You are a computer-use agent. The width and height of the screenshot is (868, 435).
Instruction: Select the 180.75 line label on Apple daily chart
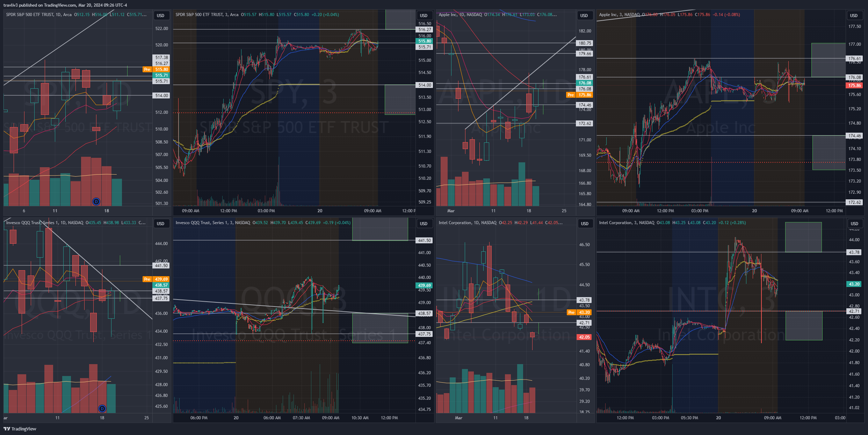coord(585,43)
